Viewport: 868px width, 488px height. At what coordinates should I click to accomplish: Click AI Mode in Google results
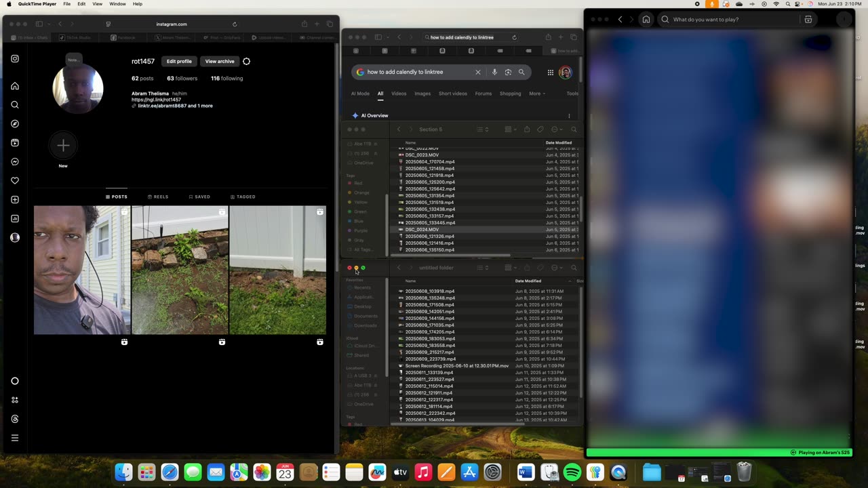click(360, 94)
